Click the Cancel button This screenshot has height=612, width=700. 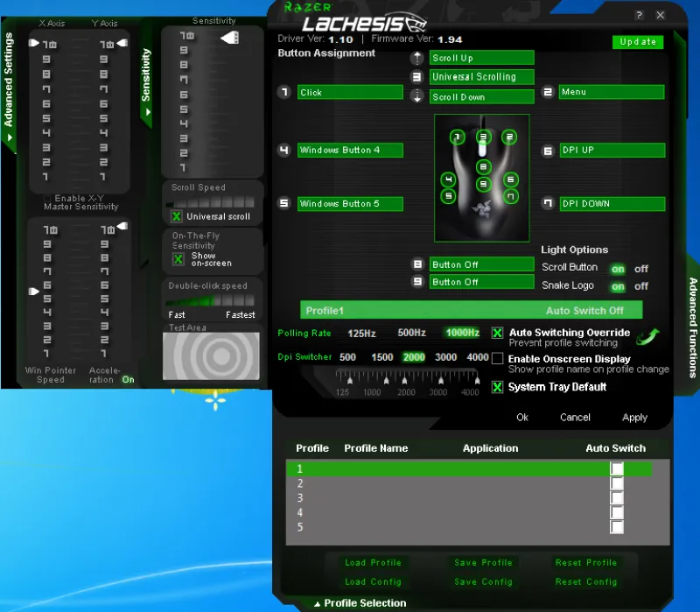575,418
